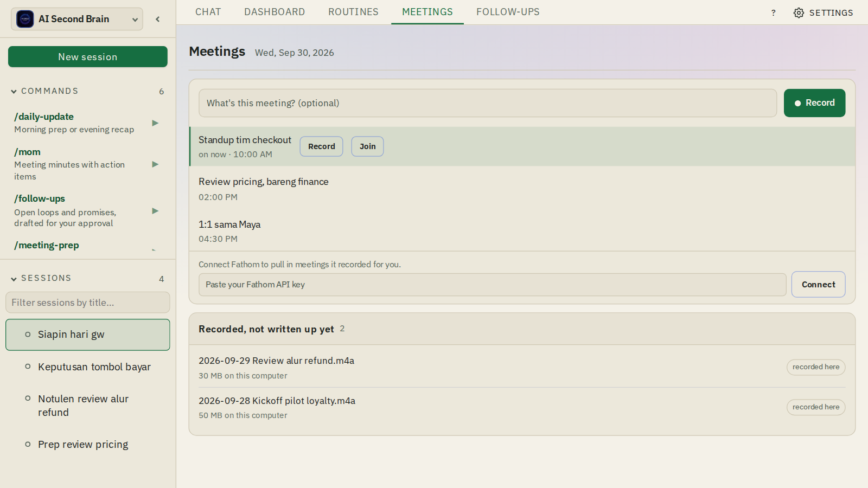
Task: Open the ROUTINES tab
Action: [x=353, y=12]
